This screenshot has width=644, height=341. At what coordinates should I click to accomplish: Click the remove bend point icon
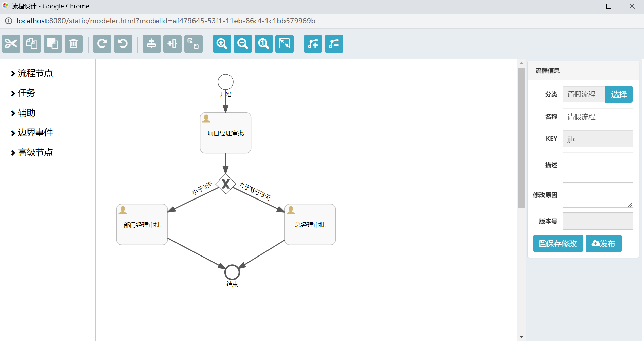(334, 44)
